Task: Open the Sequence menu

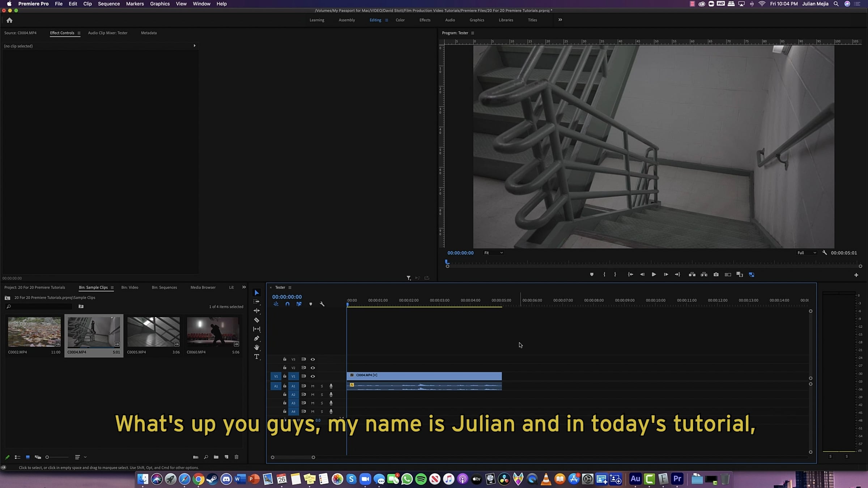Action: (x=109, y=4)
